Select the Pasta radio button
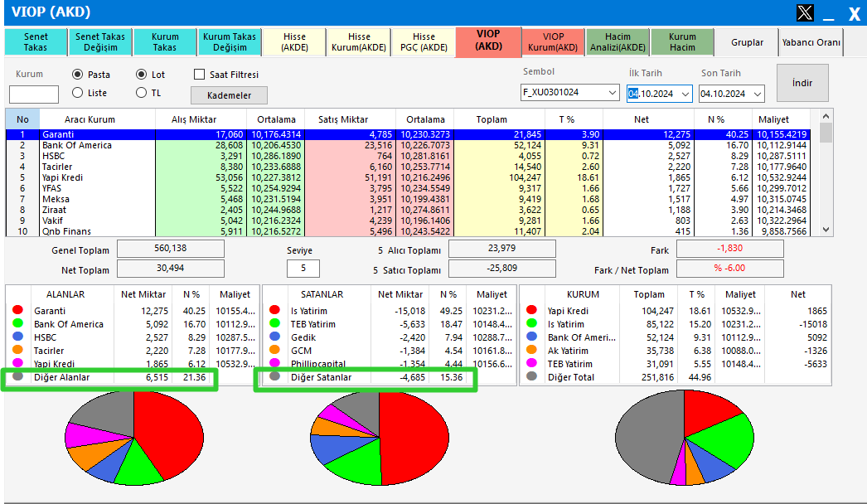This screenshot has height=504, width=867. pos(77,74)
